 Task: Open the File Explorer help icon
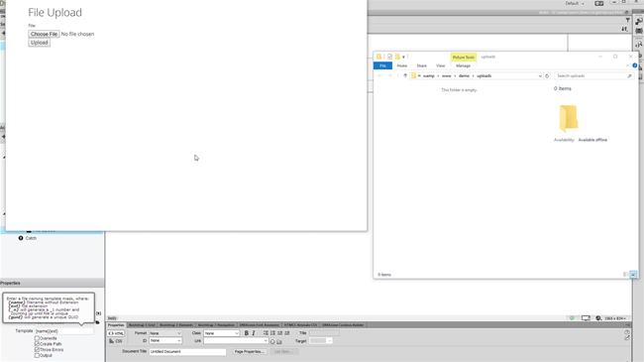point(634,65)
